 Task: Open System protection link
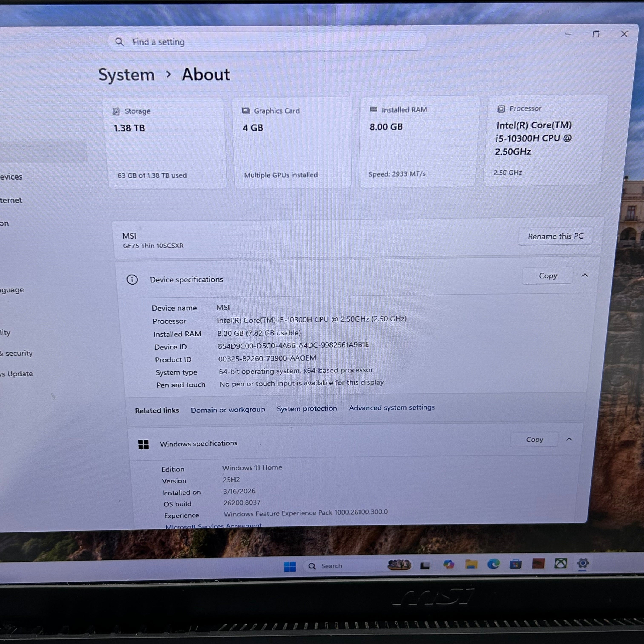pos(307,408)
